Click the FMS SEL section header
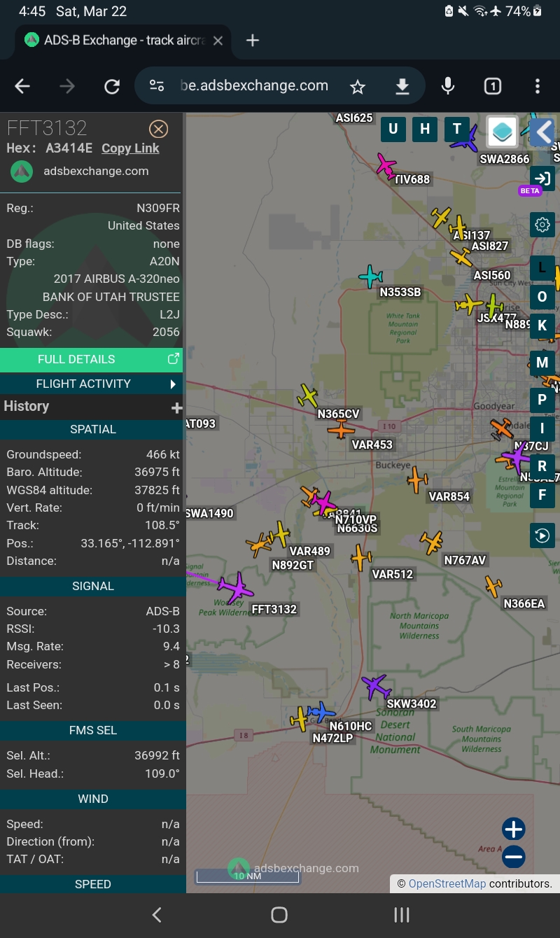The width and height of the screenshot is (560, 938). point(93,730)
